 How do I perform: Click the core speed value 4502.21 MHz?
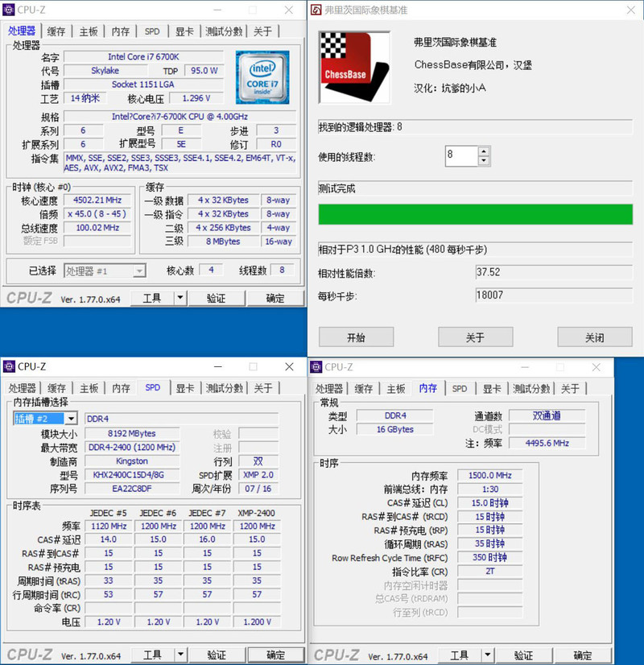(97, 200)
